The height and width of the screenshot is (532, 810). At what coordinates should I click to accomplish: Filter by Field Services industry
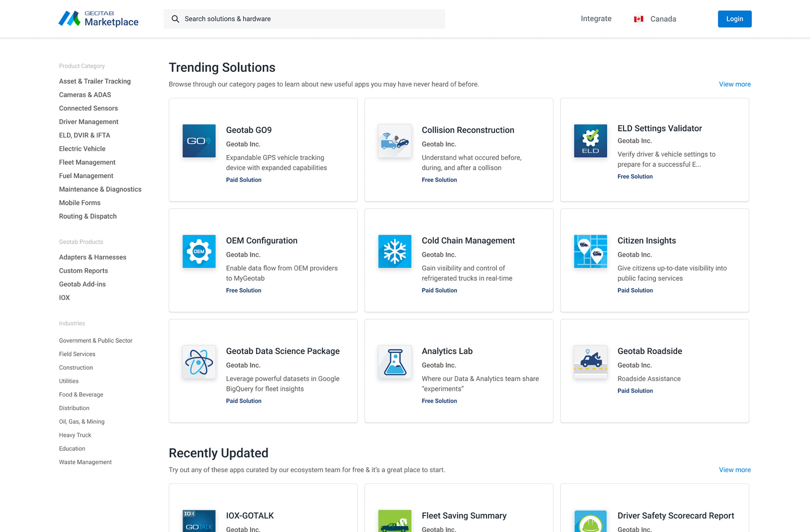tap(77, 354)
